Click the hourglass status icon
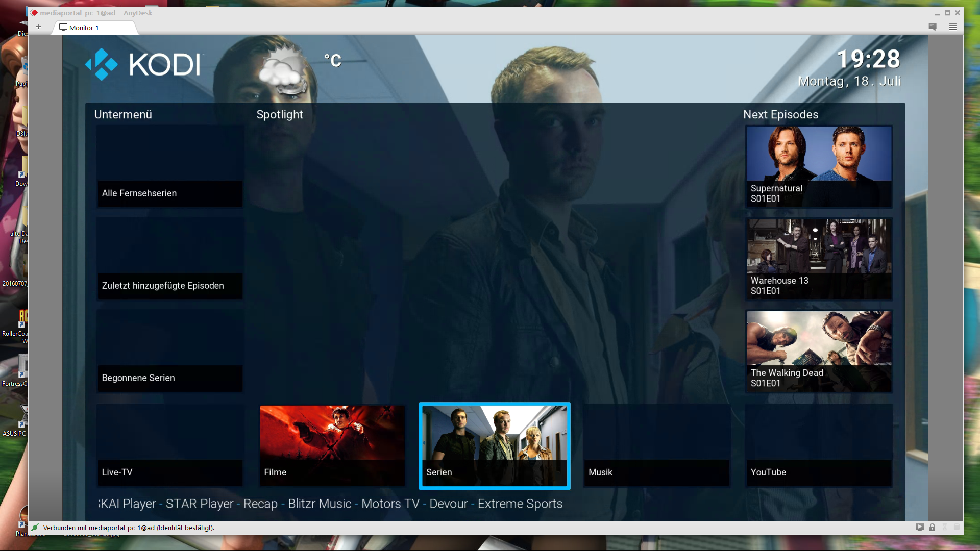 pos(944,527)
